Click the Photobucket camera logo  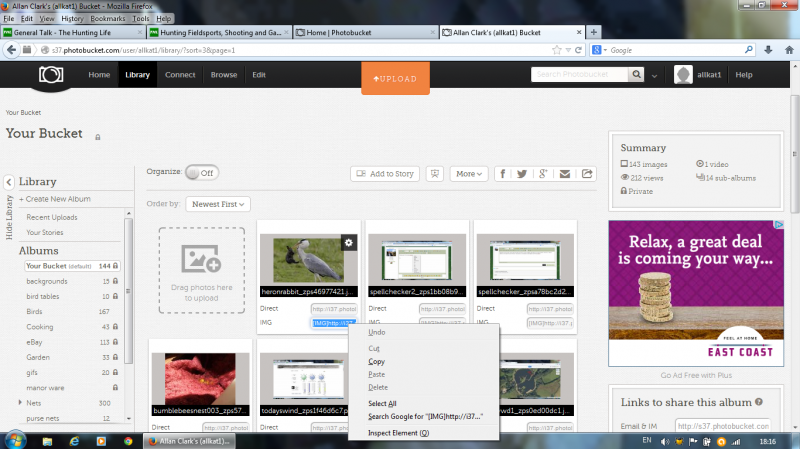(x=50, y=75)
